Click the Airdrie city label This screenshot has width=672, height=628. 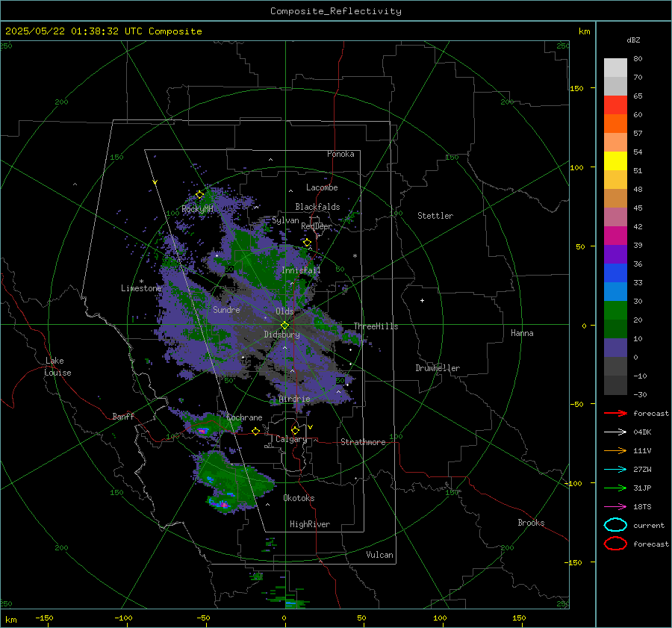pyautogui.click(x=294, y=399)
